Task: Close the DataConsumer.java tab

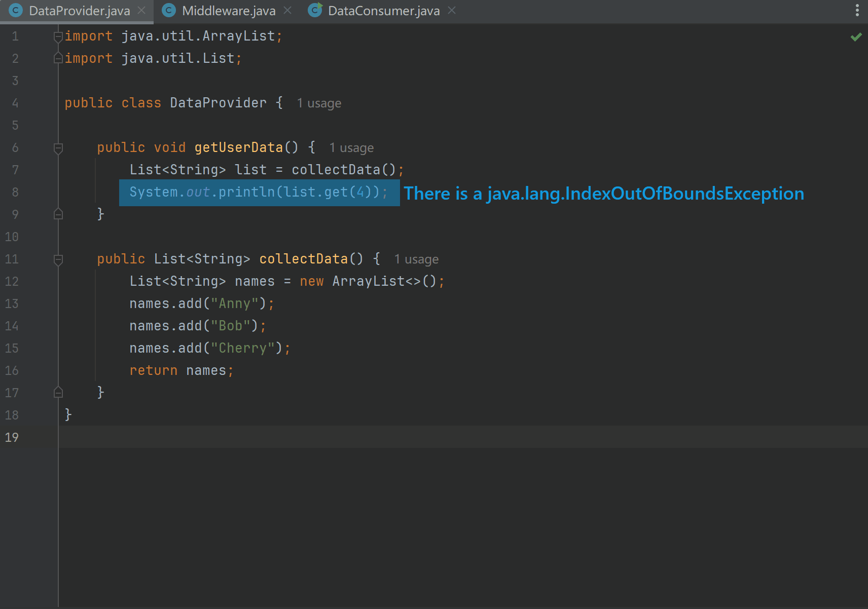Action: (451, 10)
